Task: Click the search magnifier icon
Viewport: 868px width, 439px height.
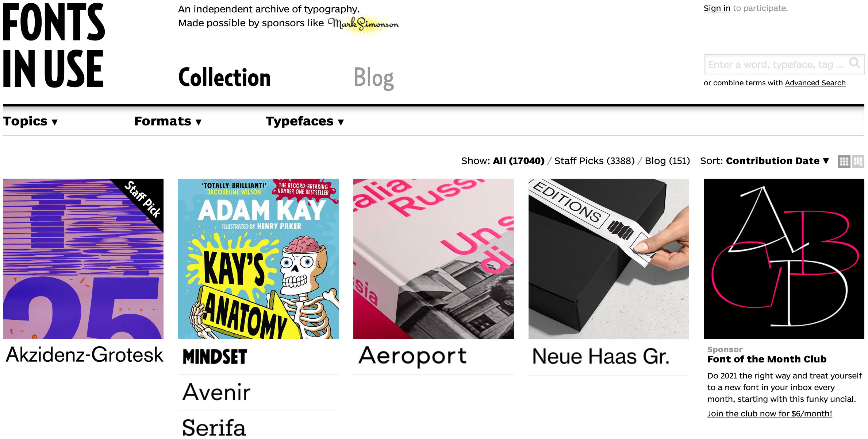Action: [855, 63]
